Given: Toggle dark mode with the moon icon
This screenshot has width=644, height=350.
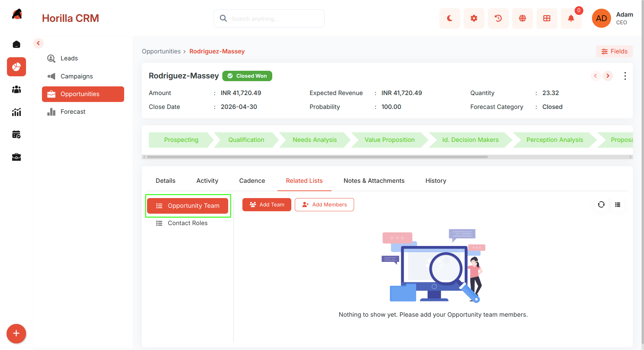Looking at the screenshot, I should (449, 18).
